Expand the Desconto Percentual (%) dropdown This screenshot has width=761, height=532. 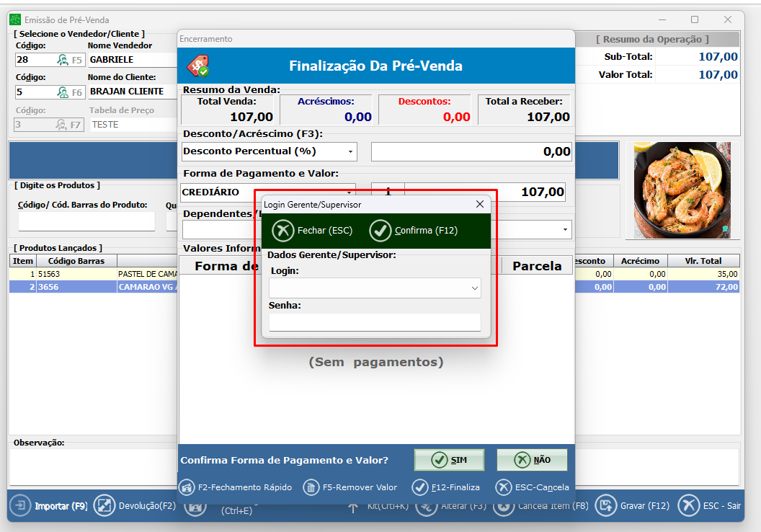click(x=350, y=152)
